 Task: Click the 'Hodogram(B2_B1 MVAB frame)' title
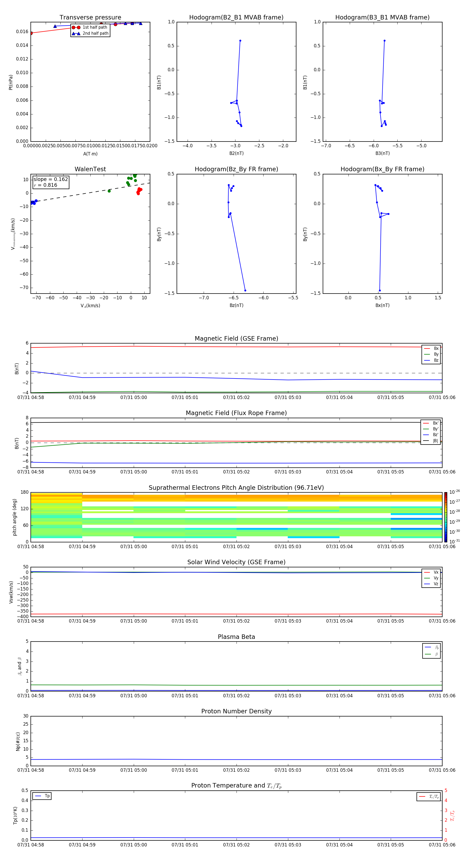click(236, 17)
